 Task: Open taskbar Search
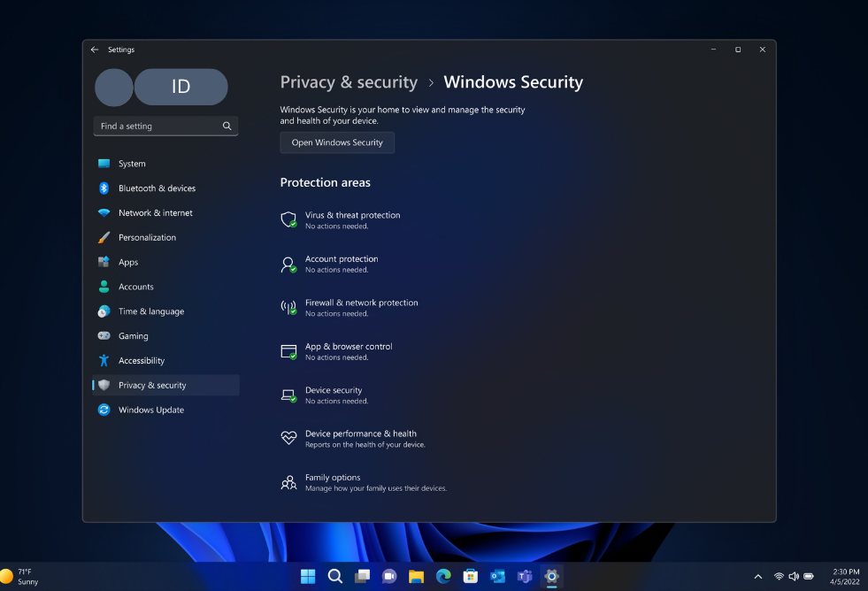335,577
